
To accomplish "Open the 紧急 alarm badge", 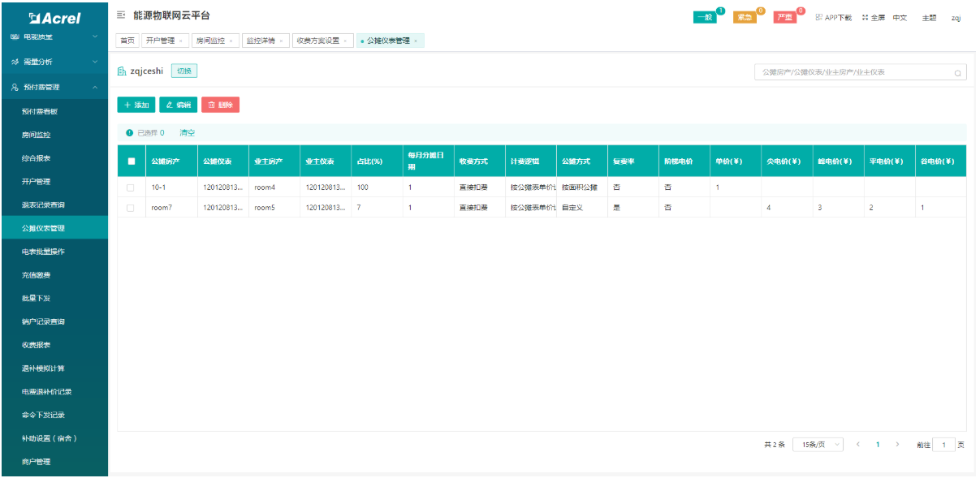I will pos(745,18).
